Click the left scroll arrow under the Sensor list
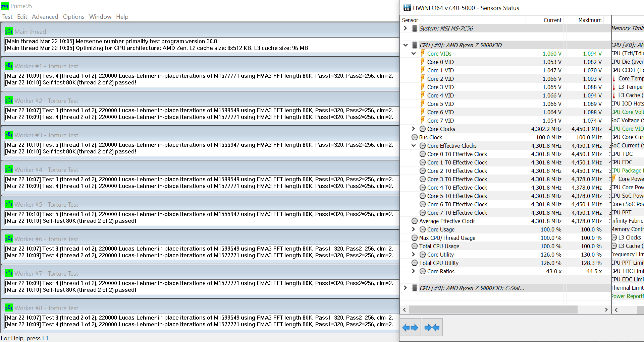The width and height of the screenshot is (644, 342). (x=405, y=310)
